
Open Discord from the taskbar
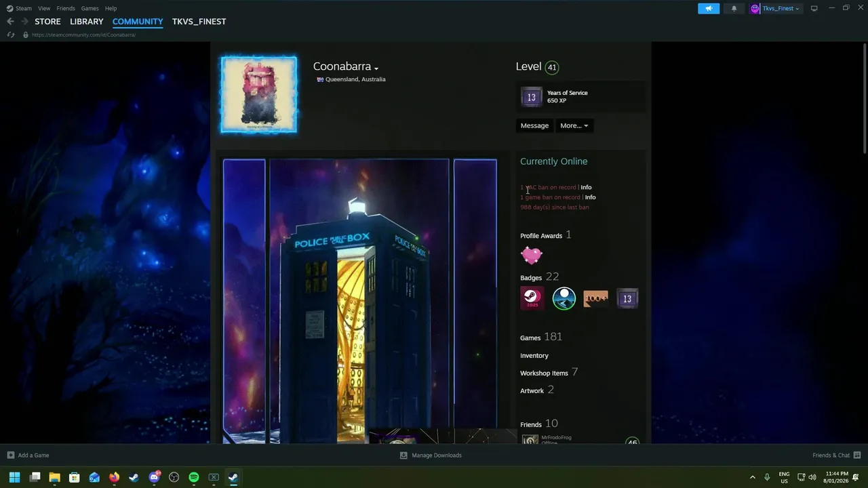click(154, 477)
